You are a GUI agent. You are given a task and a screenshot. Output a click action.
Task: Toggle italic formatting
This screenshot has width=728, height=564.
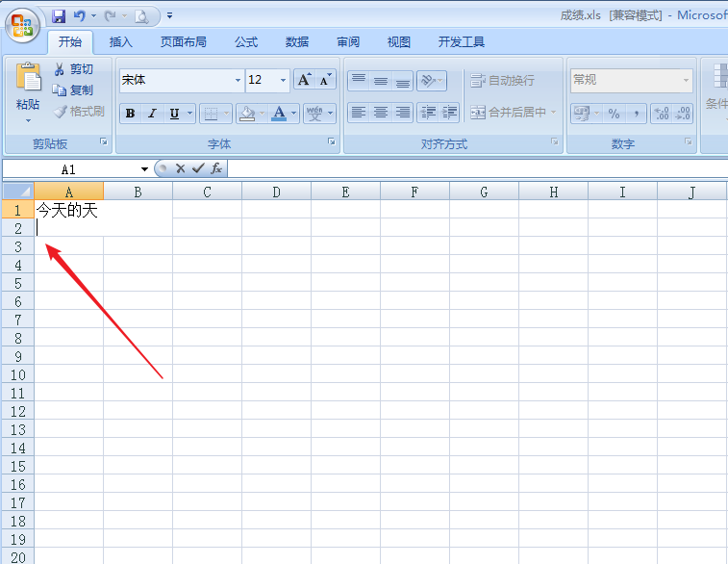(x=152, y=114)
